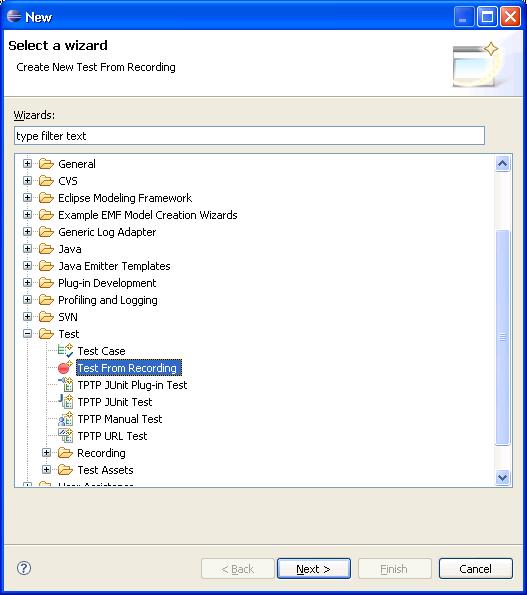Click the Profiling and Logging folder icon
The height and width of the screenshot is (595, 527).
pos(46,300)
